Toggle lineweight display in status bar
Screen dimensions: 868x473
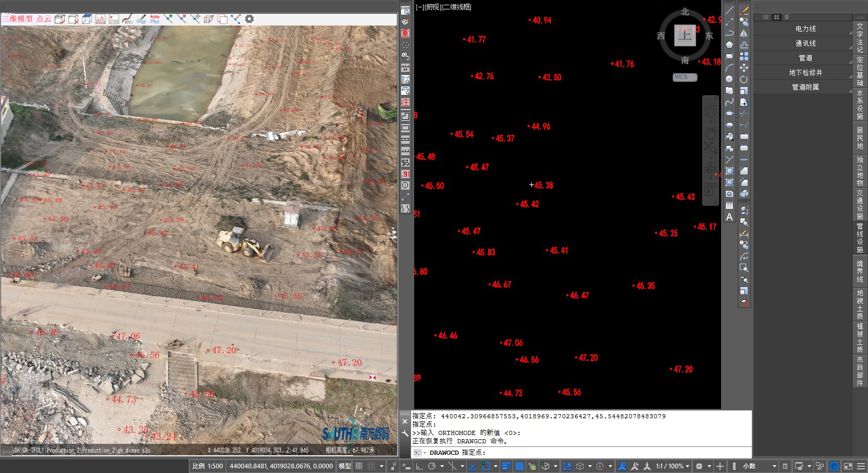506,466
